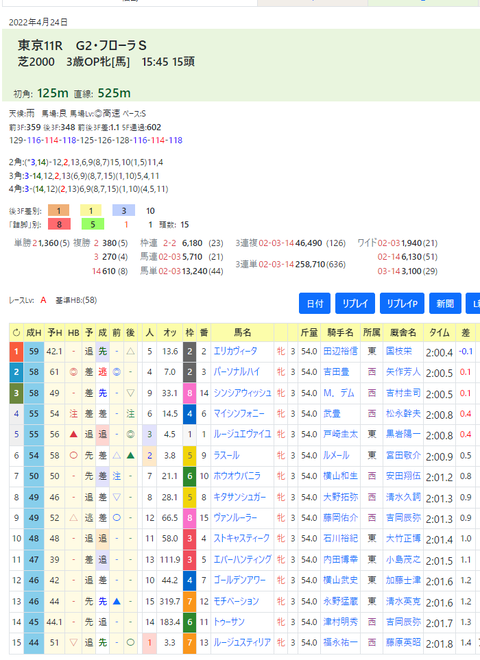Open jockey 戸崎圭太 link

pyautogui.click(x=340, y=434)
